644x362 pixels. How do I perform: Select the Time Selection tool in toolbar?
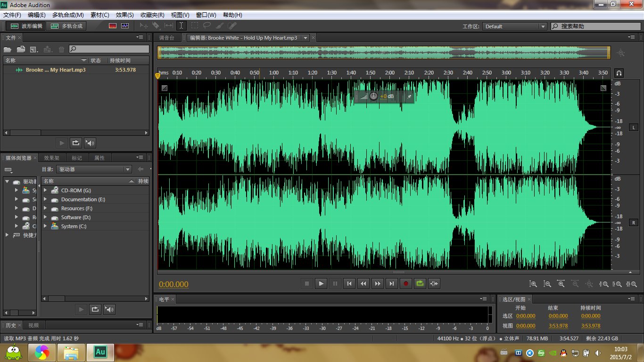point(182,26)
